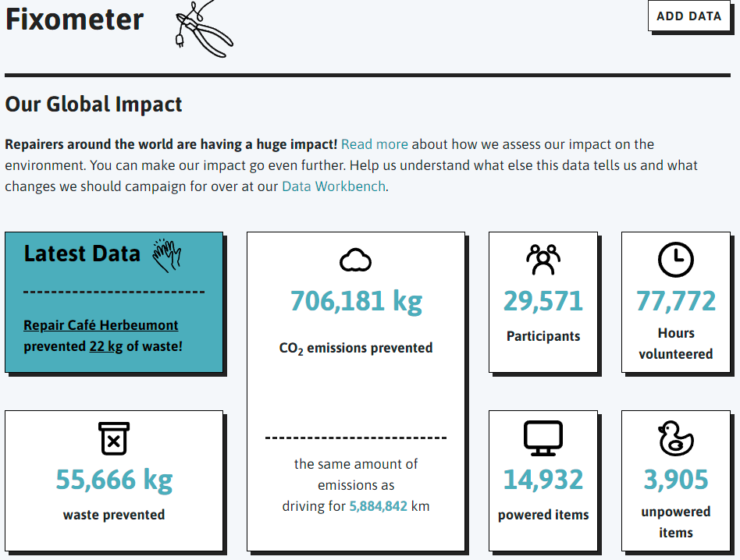
Task: Click the Fixometer page title
Action: click(74, 19)
